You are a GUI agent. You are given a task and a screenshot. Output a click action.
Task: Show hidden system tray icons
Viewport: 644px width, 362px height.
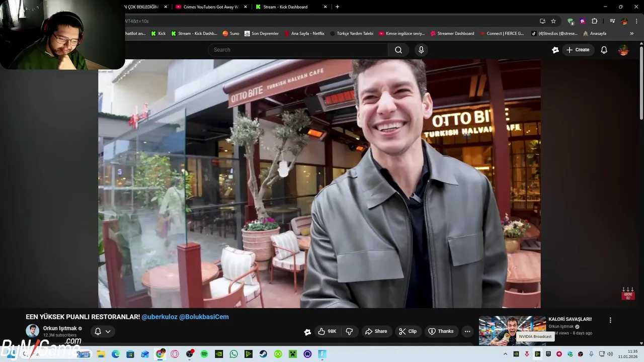point(505,354)
